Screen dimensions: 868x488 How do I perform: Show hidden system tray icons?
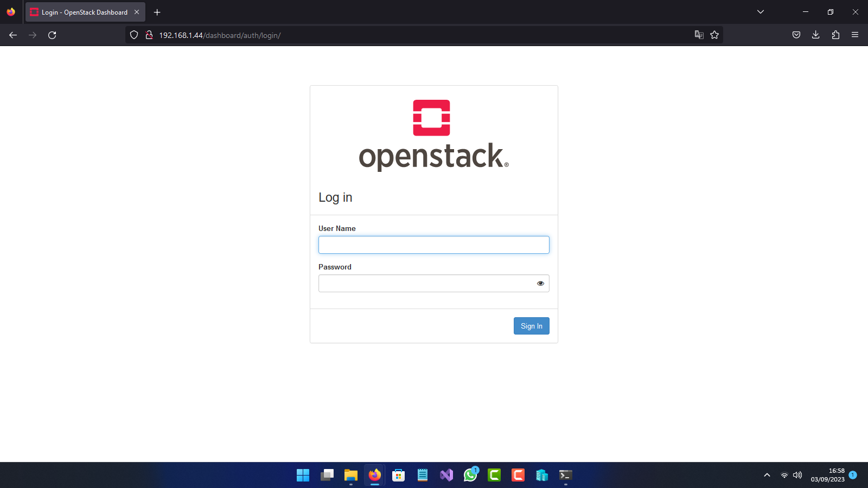(x=767, y=475)
